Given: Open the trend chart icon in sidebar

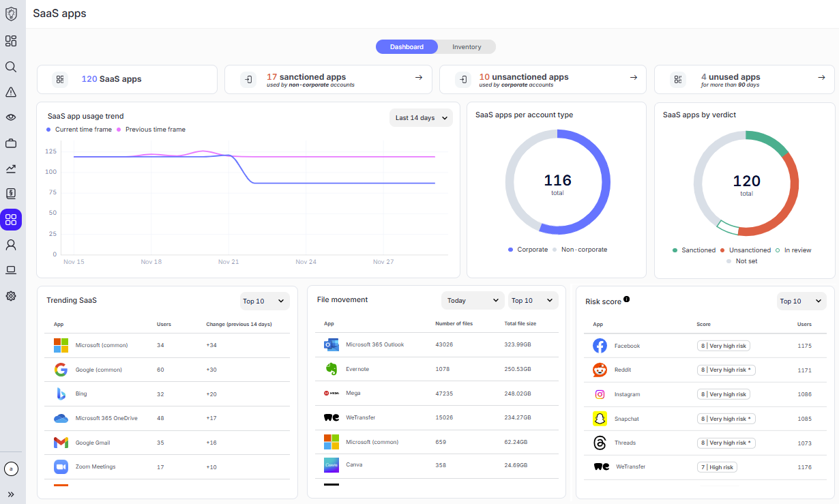Looking at the screenshot, I should [11, 168].
